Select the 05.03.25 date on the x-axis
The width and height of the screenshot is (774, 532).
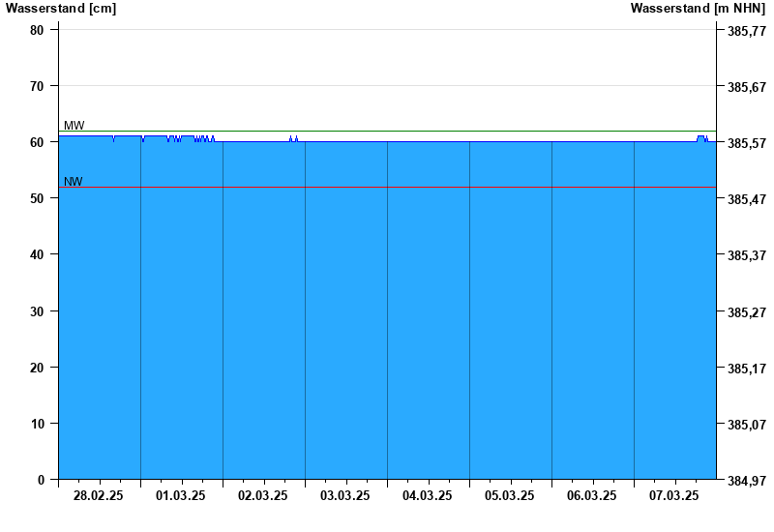click(x=510, y=496)
